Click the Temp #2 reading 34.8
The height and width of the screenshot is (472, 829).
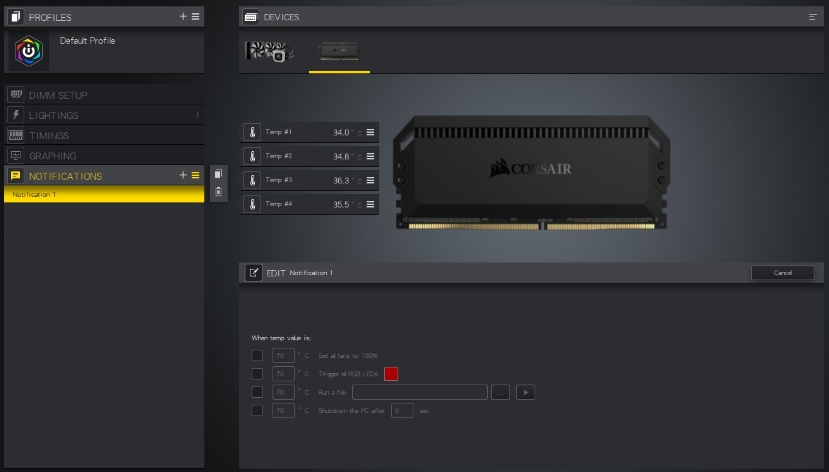pyautogui.click(x=341, y=156)
